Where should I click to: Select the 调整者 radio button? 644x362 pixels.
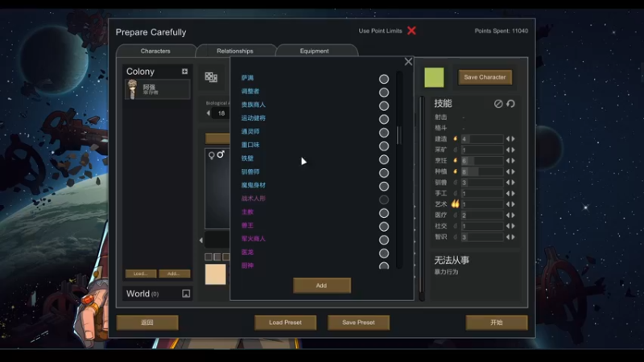tap(384, 93)
